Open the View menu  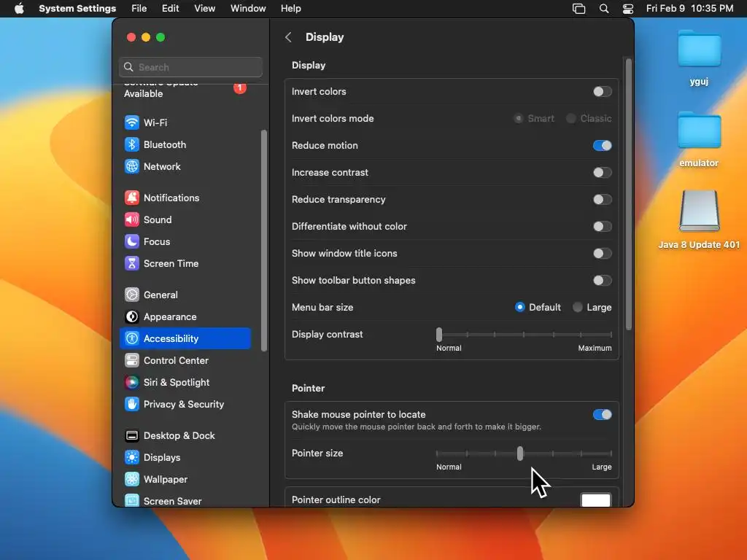click(204, 9)
